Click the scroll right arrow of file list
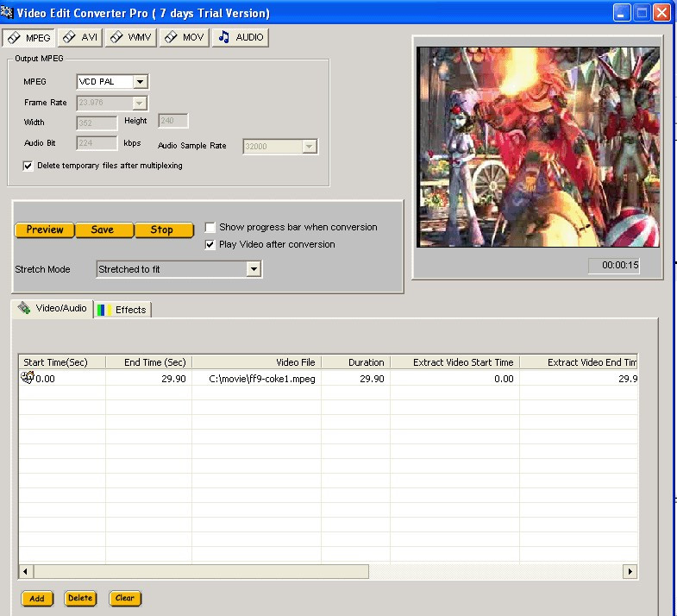The image size is (677, 616). [630, 571]
